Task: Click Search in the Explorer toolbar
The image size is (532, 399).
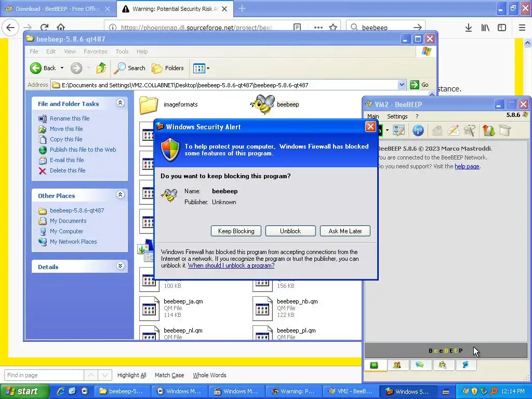Action: pos(129,68)
